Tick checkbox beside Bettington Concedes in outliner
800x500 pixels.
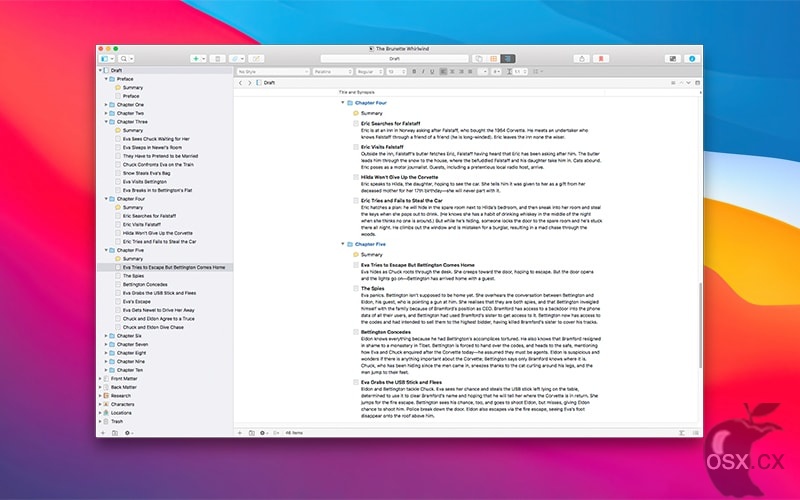click(x=356, y=332)
